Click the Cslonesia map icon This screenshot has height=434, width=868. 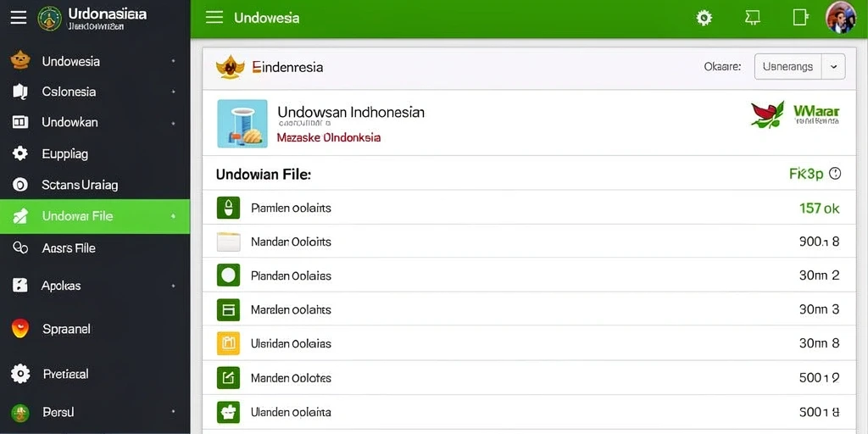[x=20, y=92]
